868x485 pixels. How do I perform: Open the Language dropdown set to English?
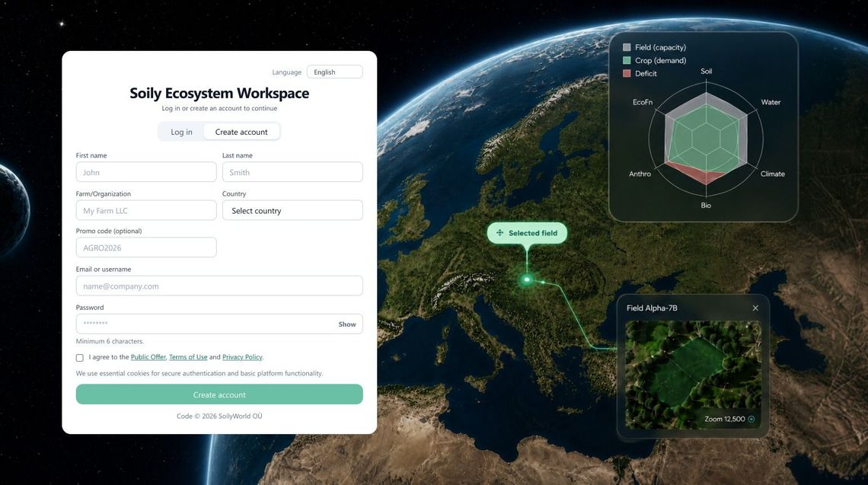335,72
